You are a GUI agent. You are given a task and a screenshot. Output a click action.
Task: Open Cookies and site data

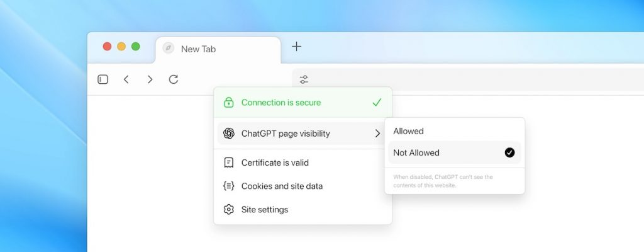tap(282, 186)
